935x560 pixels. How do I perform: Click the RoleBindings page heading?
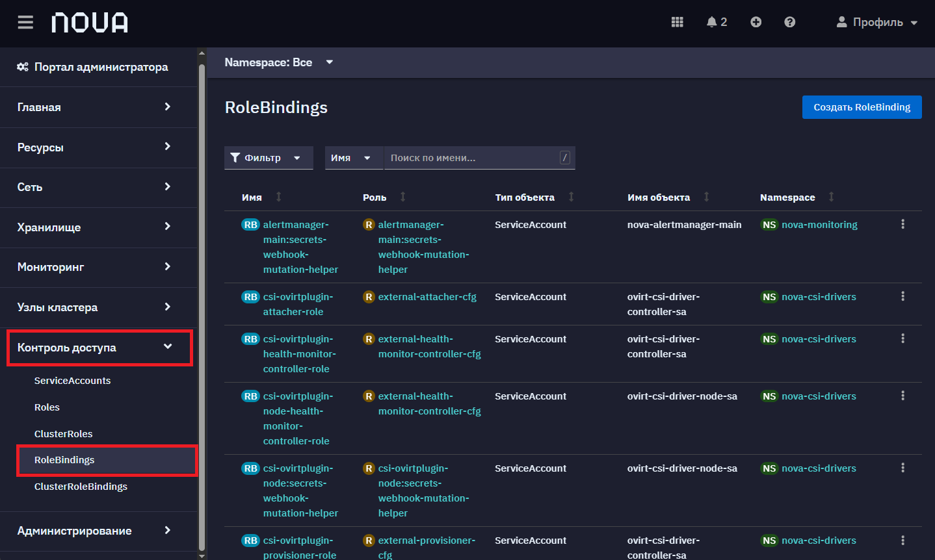pyautogui.click(x=276, y=107)
